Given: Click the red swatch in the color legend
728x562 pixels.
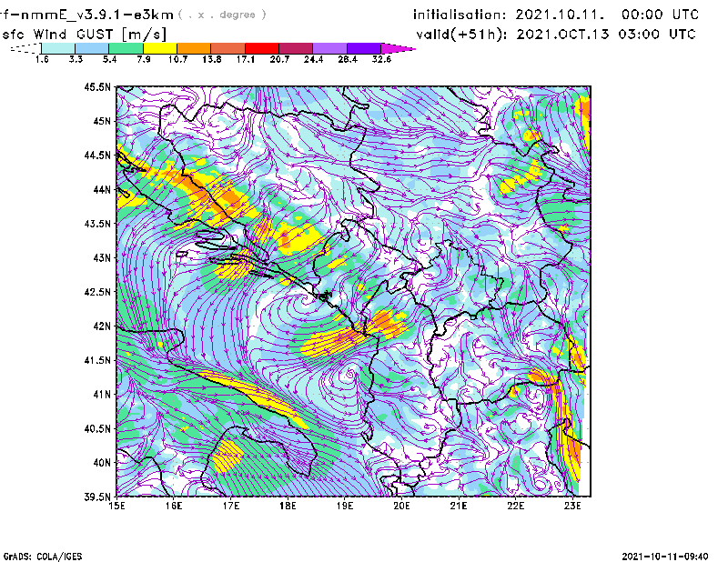Looking at the screenshot, I should pos(263,48).
